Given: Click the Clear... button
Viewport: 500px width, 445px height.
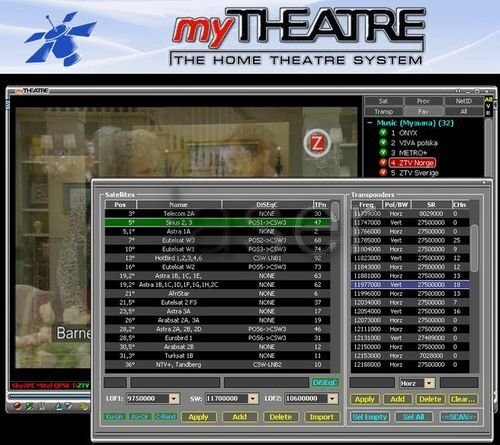Looking at the screenshot, I should 463,399.
